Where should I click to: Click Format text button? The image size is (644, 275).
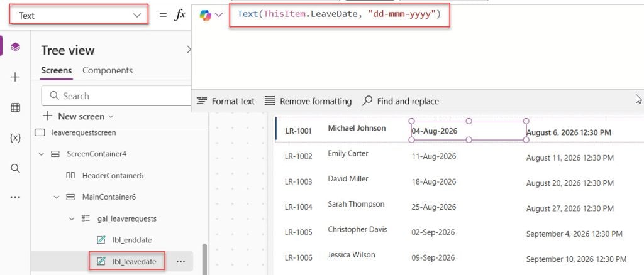click(x=226, y=101)
